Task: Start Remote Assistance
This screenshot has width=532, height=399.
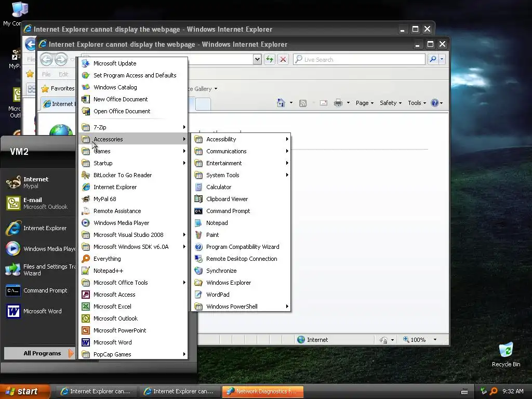Action: tap(133, 211)
